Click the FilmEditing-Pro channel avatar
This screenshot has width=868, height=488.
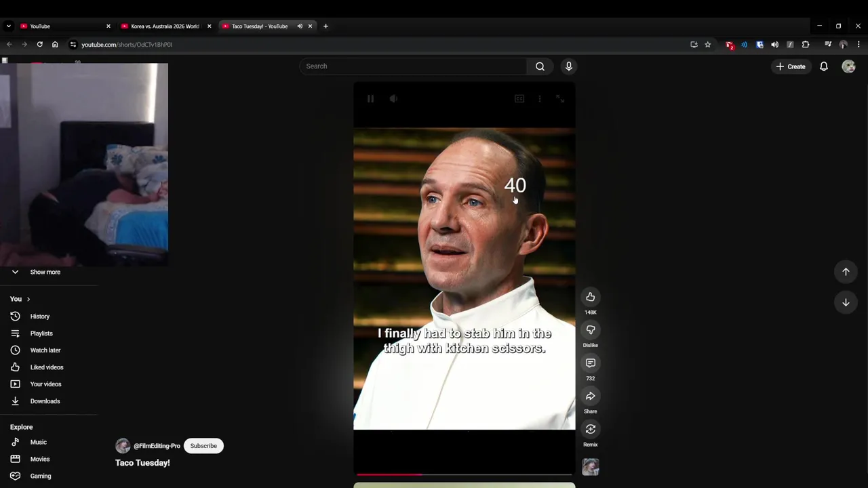click(123, 446)
